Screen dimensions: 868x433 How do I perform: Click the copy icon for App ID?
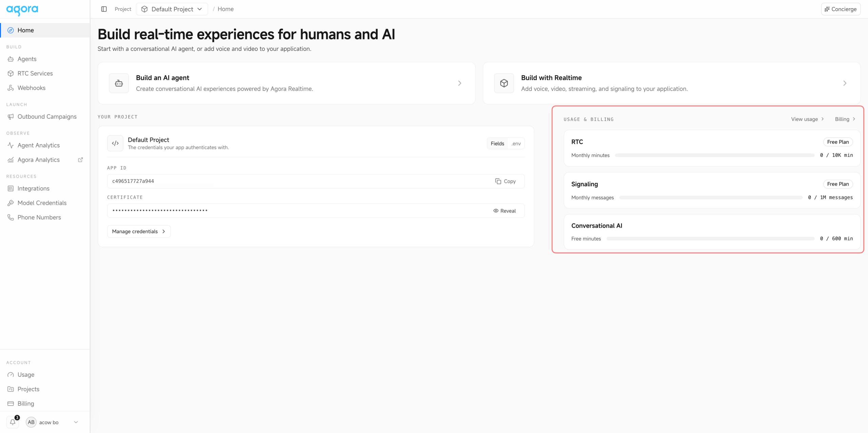pyautogui.click(x=498, y=181)
